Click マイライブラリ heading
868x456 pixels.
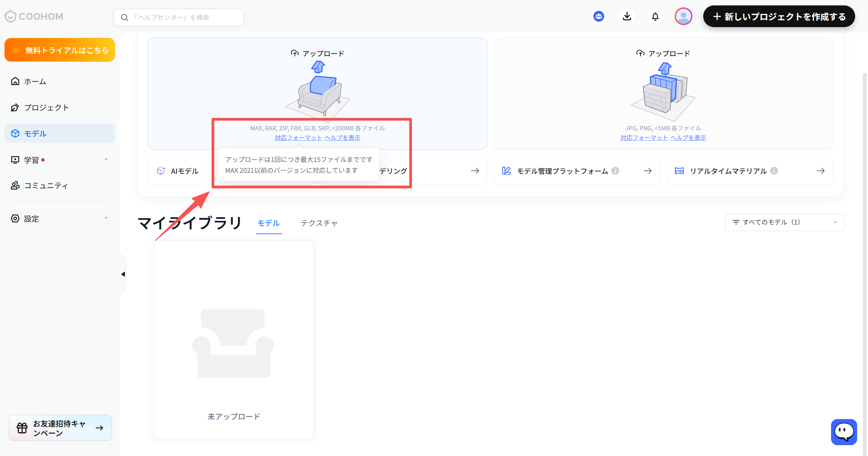(x=190, y=223)
